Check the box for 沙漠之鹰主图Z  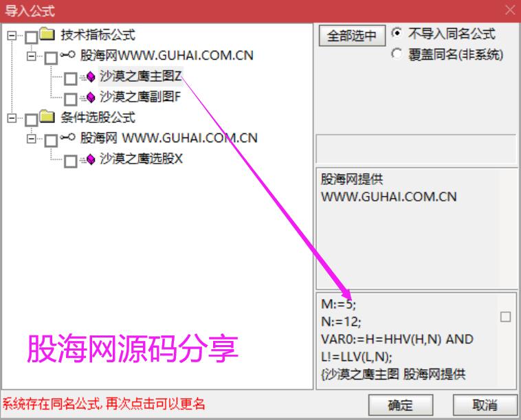[70, 79]
